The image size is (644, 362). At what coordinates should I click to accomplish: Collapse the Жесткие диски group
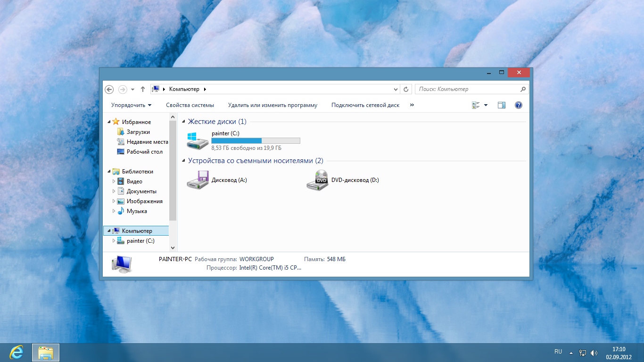point(184,122)
